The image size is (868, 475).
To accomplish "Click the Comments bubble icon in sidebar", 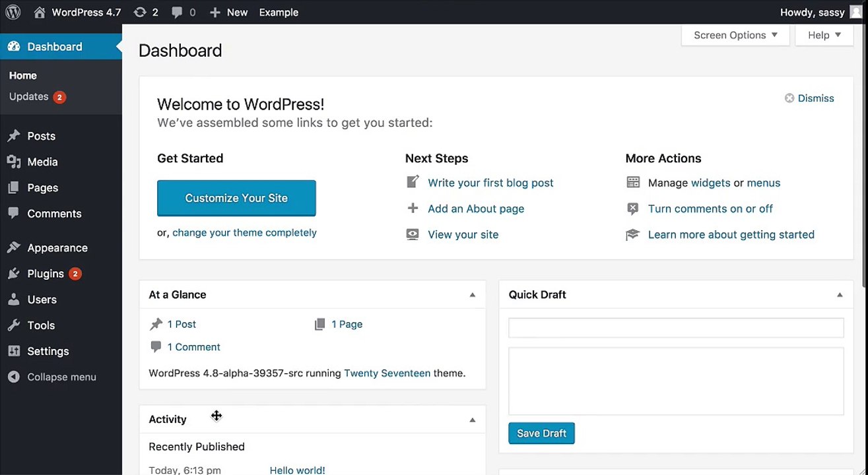I will (14, 214).
